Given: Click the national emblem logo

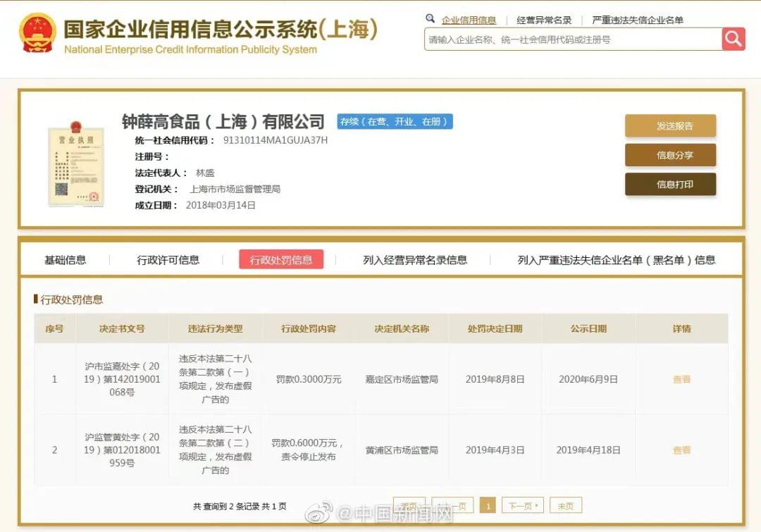Looking at the screenshot, I should tap(37, 33).
